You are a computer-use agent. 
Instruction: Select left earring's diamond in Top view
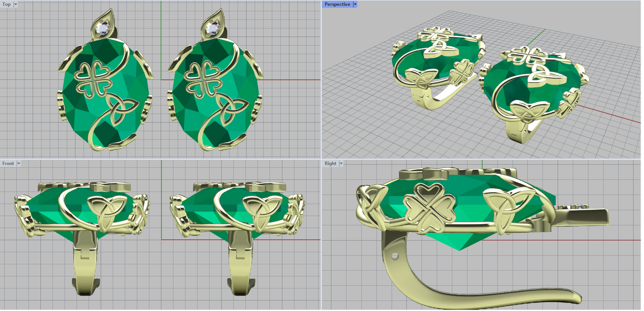pyautogui.click(x=103, y=28)
